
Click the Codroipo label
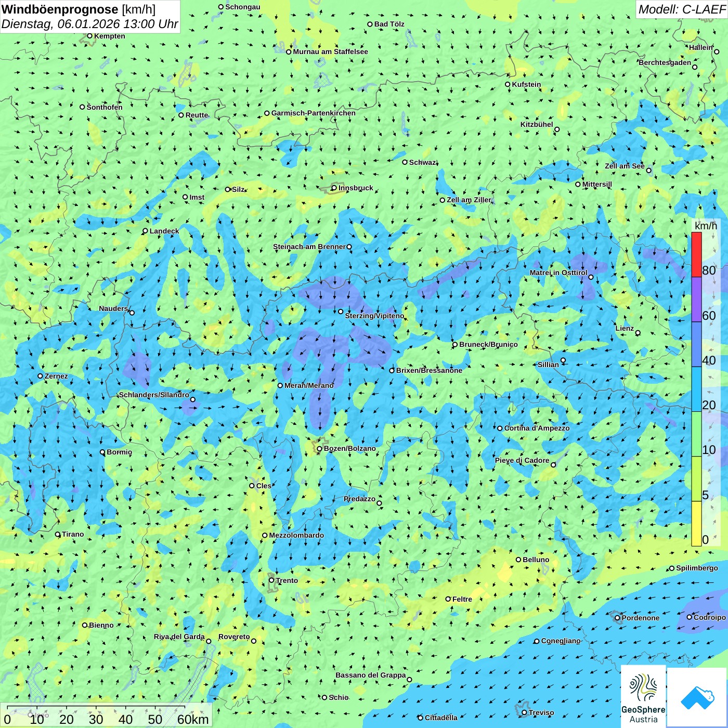[x=710, y=617]
